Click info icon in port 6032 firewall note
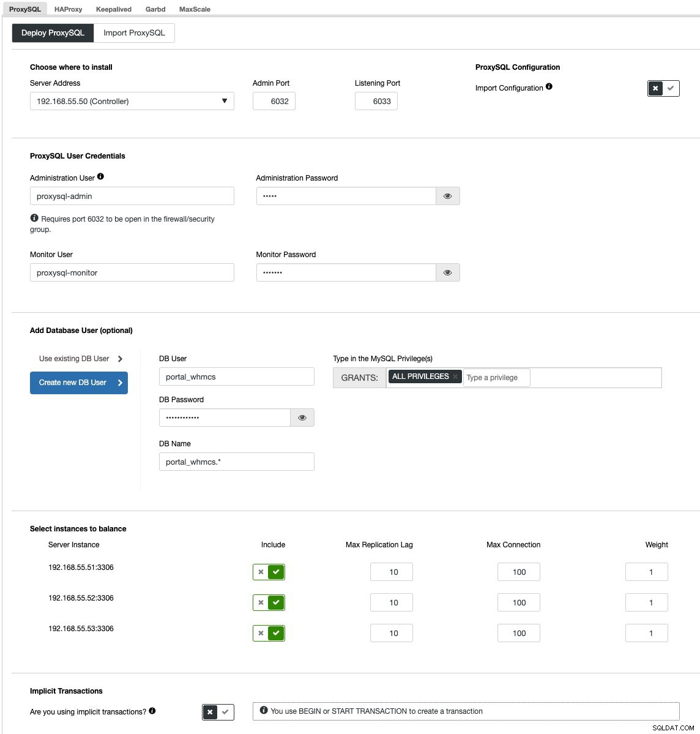Screen dimensions: 700x734 [34, 218]
